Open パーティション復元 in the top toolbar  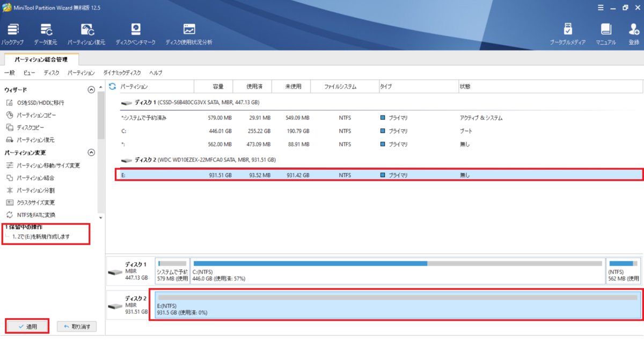point(86,34)
